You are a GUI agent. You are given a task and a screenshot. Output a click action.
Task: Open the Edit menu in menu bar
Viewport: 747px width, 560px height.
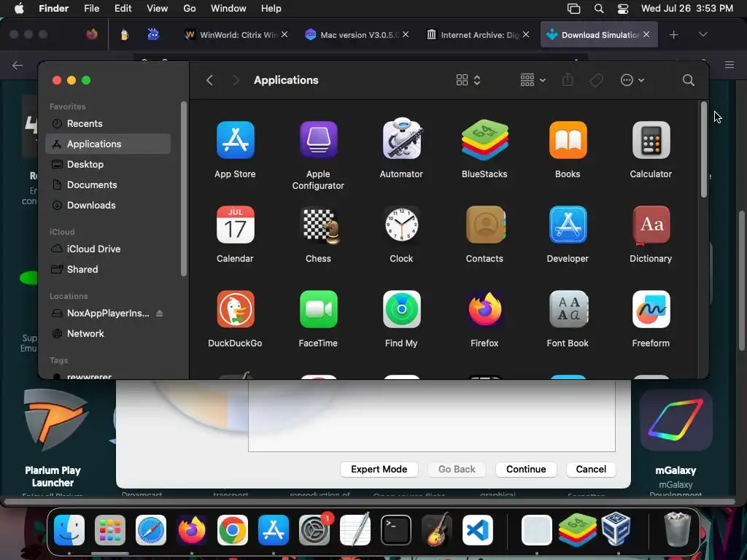123,8
